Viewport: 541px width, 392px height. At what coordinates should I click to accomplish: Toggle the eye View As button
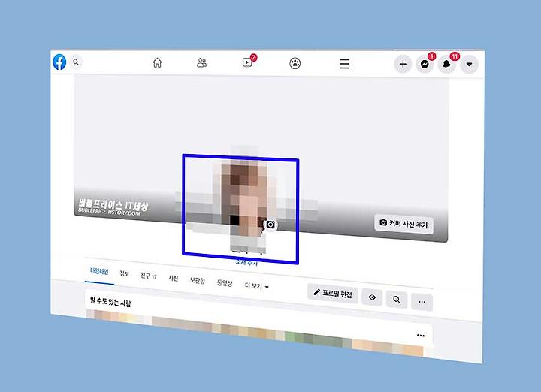(x=372, y=297)
